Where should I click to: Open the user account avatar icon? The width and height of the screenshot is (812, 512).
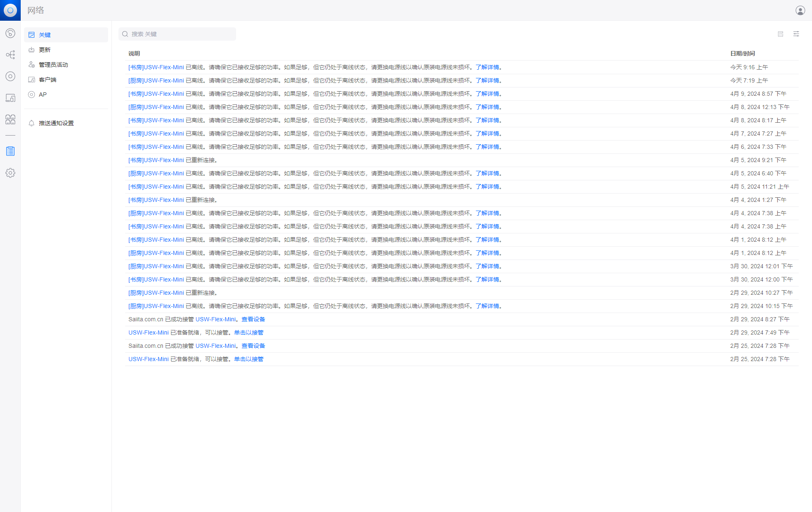coord(800,10)
